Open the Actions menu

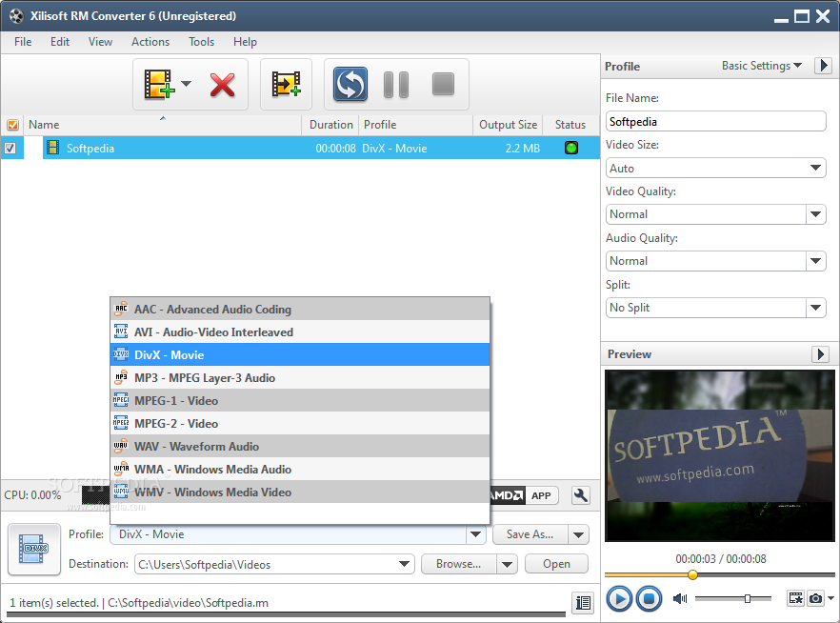point(150,42)
